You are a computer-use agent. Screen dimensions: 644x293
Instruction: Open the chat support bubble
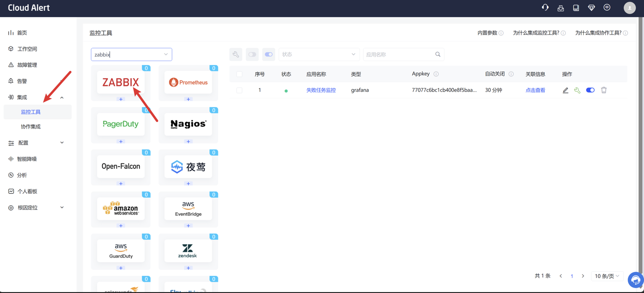pyautogui.click(x=635, y=280)
